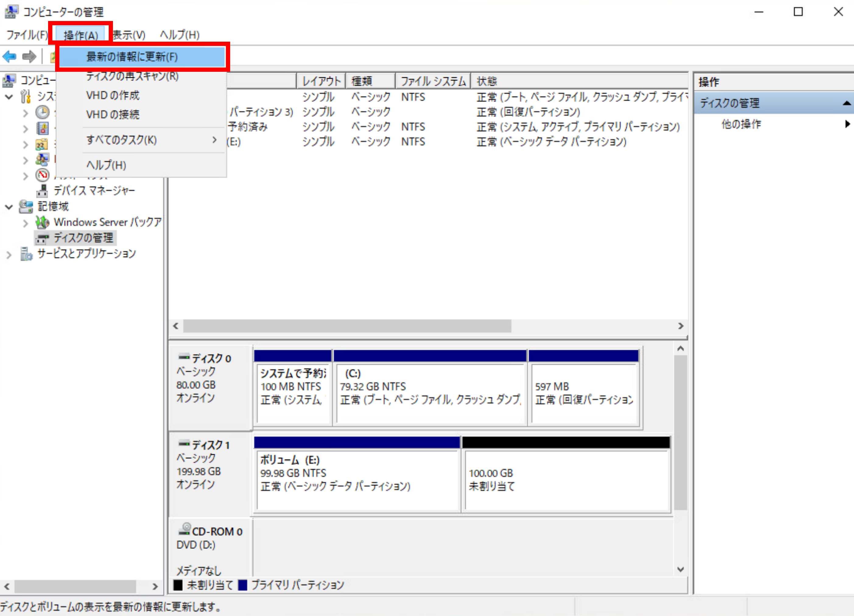Open 他の操作 in actions pane
This screenshot has height=616, width=854.
741,124
